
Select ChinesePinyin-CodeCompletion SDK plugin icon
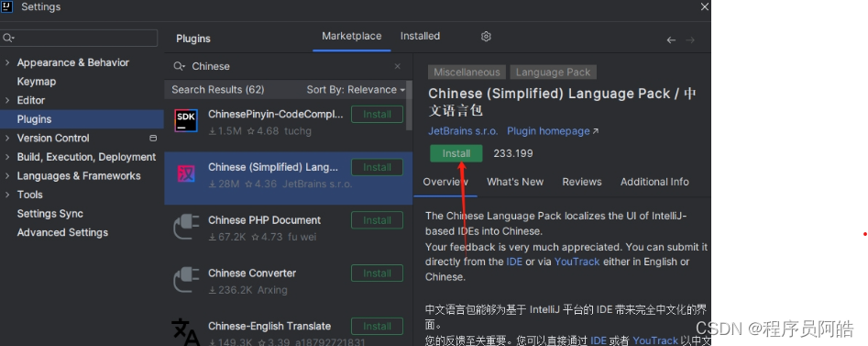[186, 120]
